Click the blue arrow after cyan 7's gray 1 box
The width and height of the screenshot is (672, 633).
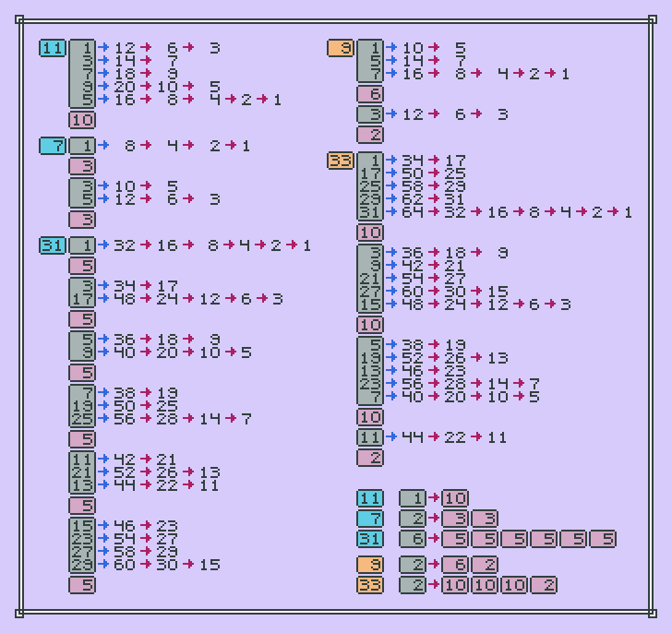[103, 146]
